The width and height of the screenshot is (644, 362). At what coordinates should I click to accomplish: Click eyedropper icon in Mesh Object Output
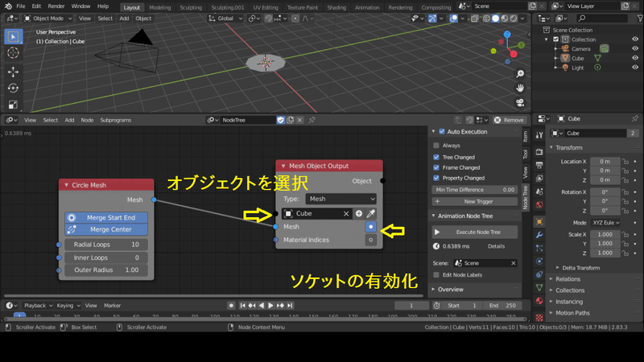coord(371,213)
